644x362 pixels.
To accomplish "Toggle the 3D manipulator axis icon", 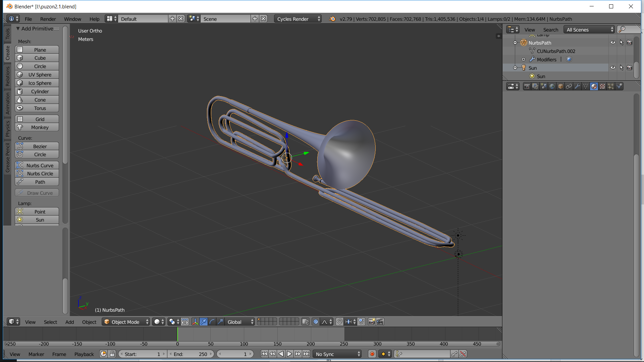I will point(195,322).
